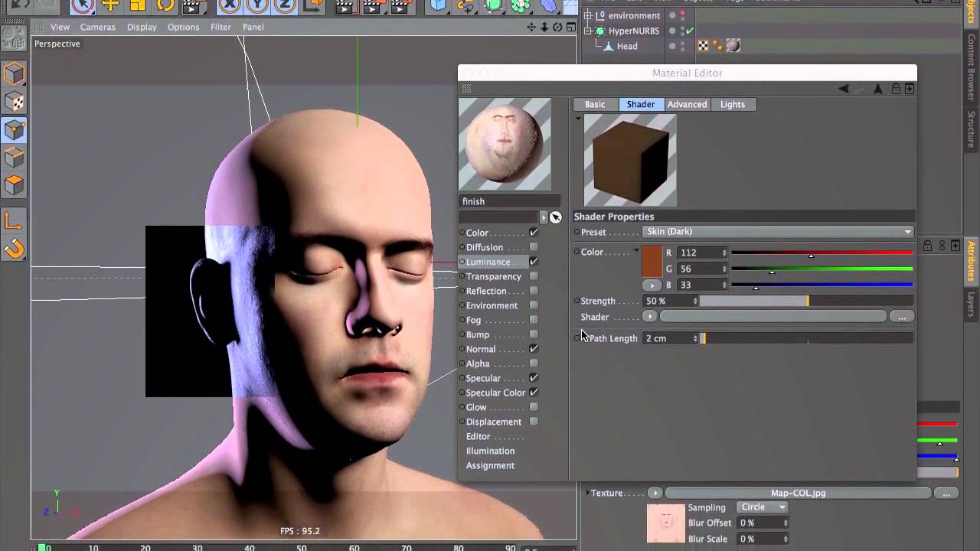Click the brown Color swatch
Image resolution: width=980 pixels, height=551 pixels.
coord(652,262)
